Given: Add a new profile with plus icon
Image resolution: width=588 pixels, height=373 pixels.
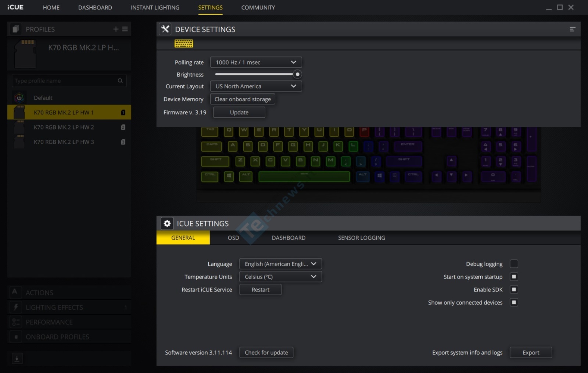Looking at the screenshot, I should pos(116,29).
